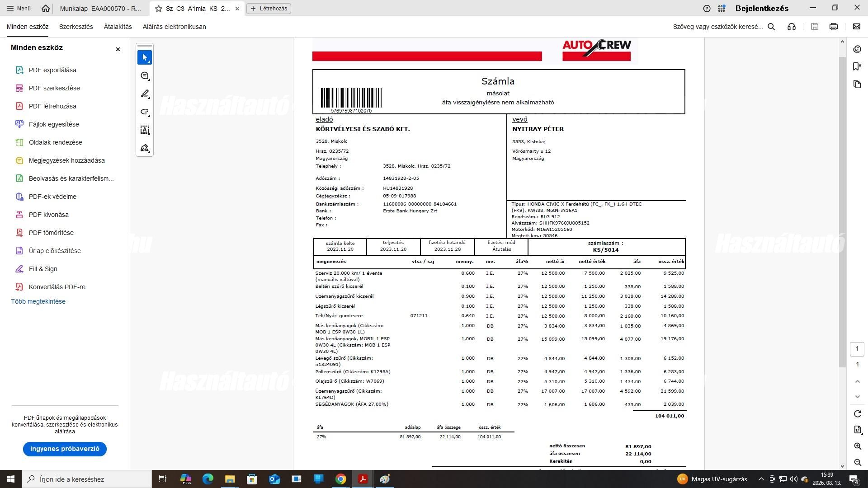Open the AI assistant panel icon
The height and width of the screenshot is (488, 868).
point(857,49)
